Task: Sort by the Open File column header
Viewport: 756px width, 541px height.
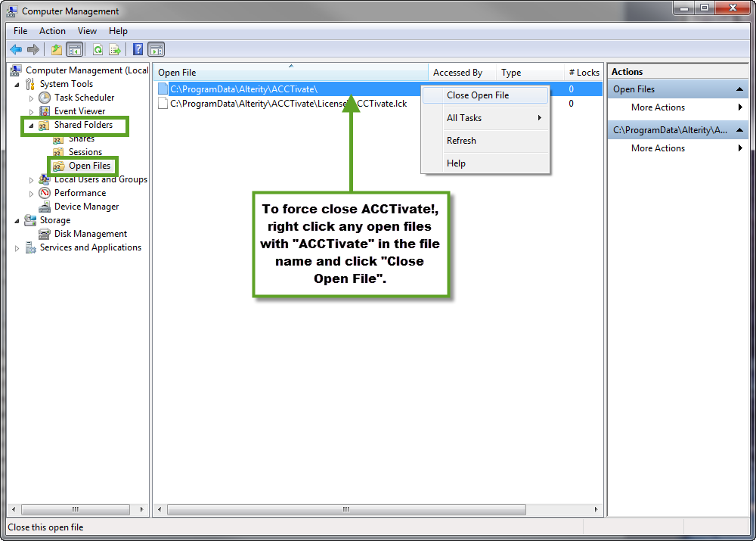Action: click(291, 73)
